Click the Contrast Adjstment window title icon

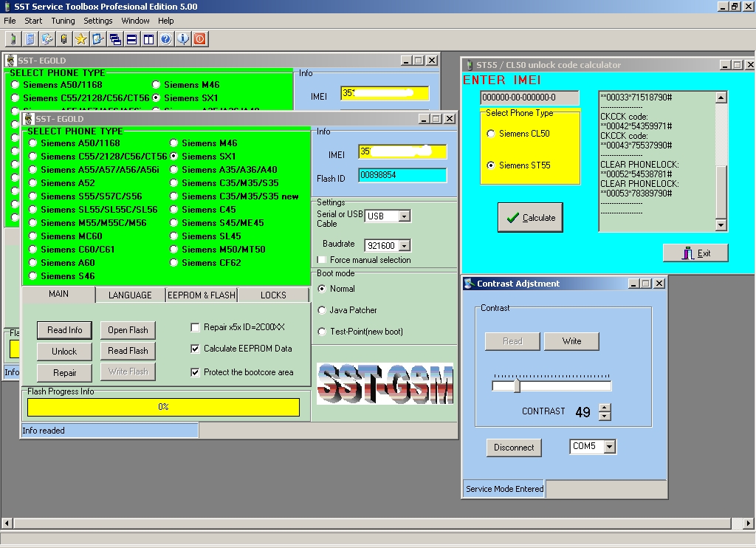(469, 284)
